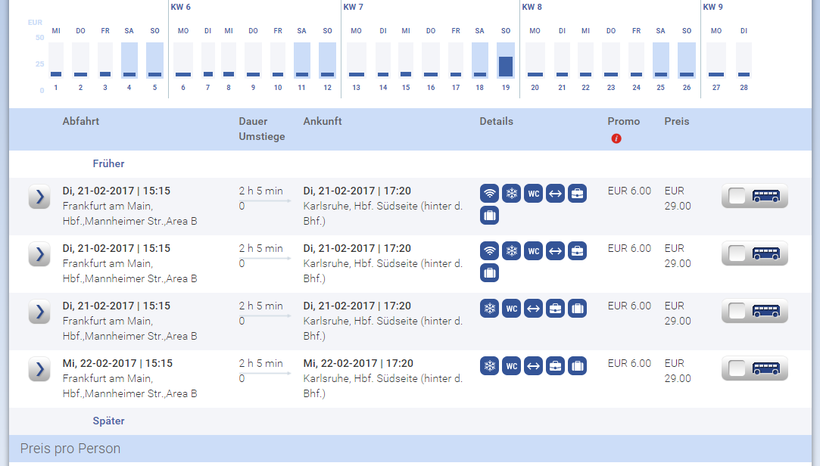Click the red info icon under Promo

(616, 138)
